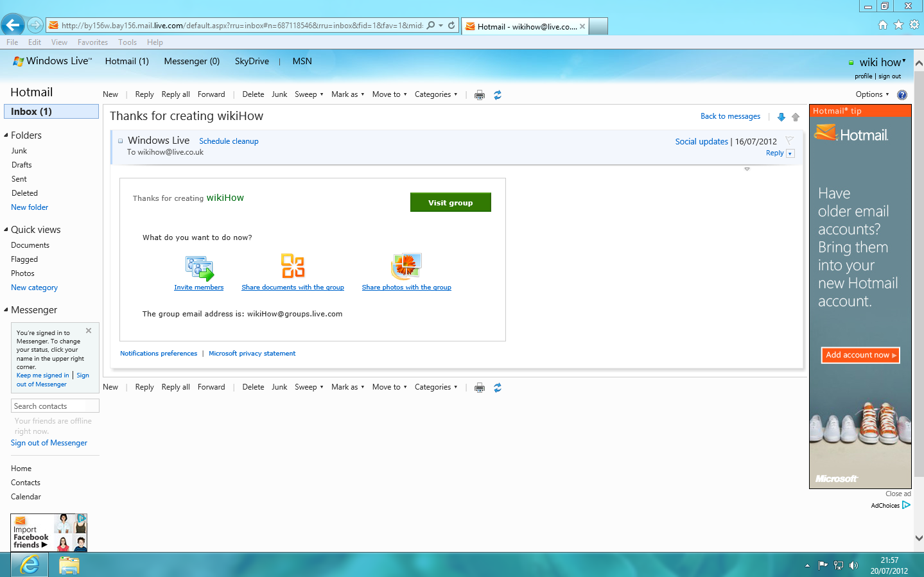Open the Favorites menu
The width and height of the screenshot is (924, 577).
click(92, 42)
